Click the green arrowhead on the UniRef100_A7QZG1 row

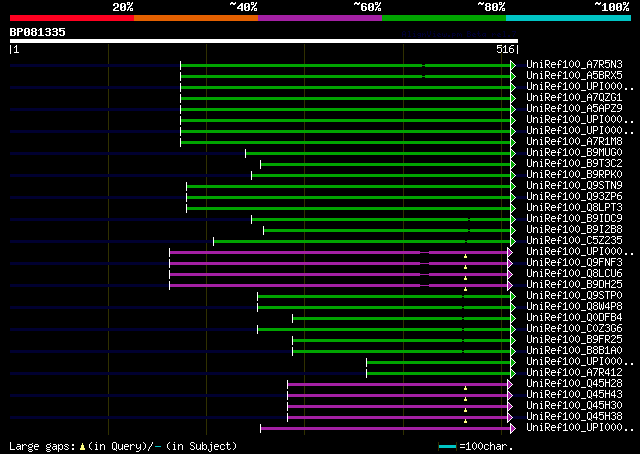(x=513, y=98)
